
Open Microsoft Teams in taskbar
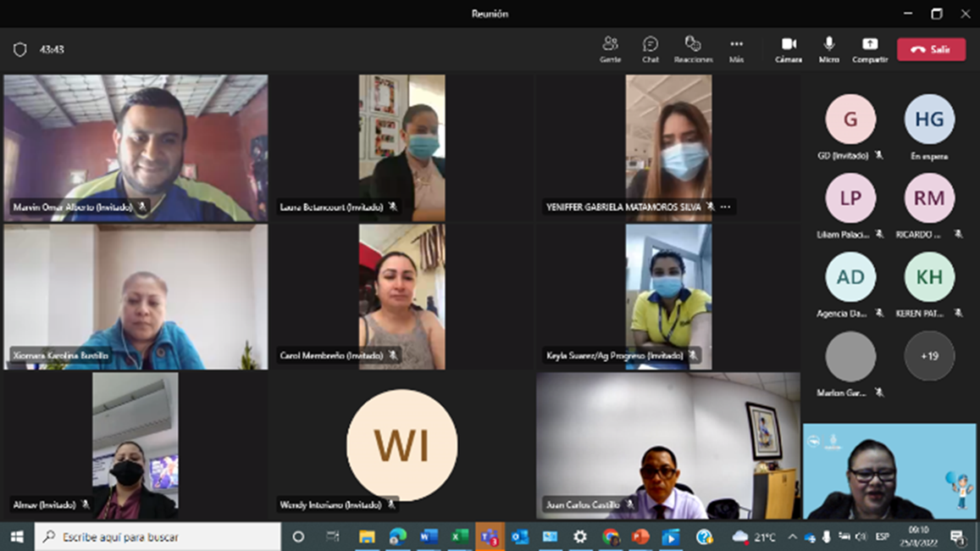coord(490,537)
